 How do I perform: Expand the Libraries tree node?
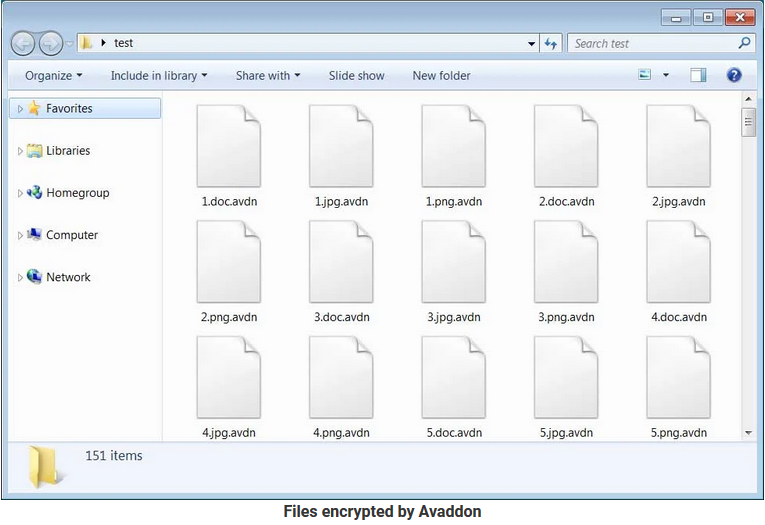(x=20, y=151)
